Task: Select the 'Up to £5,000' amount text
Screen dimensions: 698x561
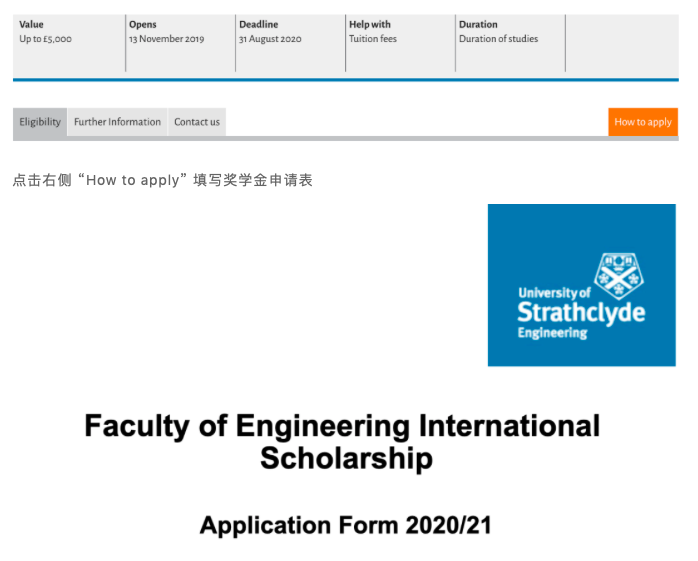Action: (46, 40)
